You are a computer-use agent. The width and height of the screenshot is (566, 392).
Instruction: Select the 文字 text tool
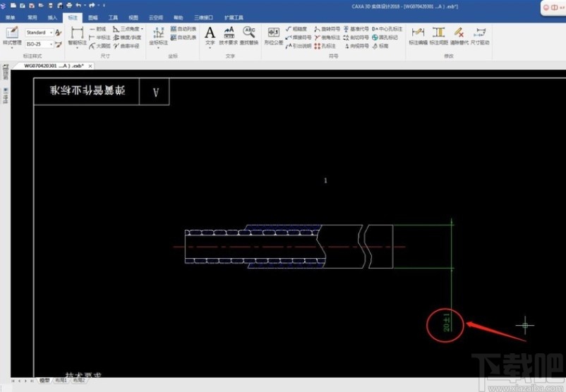coord(210,35)
